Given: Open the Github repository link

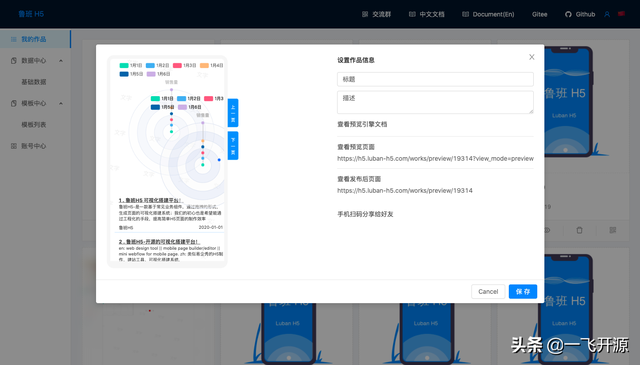Looking at the screenshot, I should (x=580, y=14).
